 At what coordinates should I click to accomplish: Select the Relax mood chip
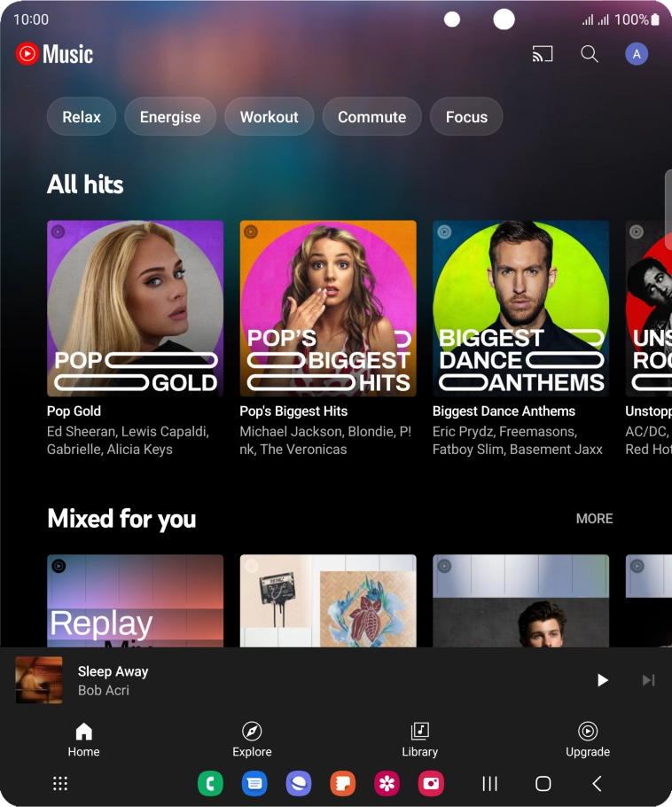click(x=82, y=117)
